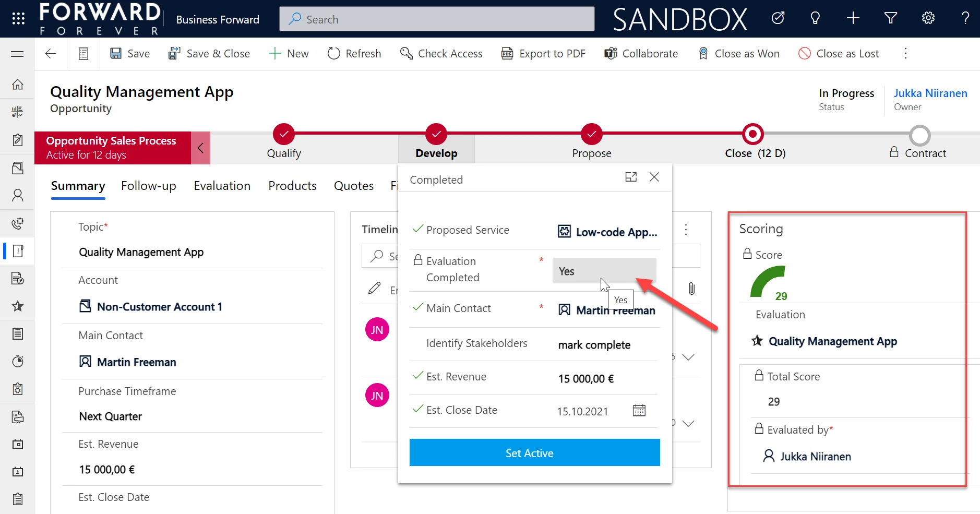The image size is (980, 514).
Task: Open owner Jukka Niiranen link
Action: 930,93
